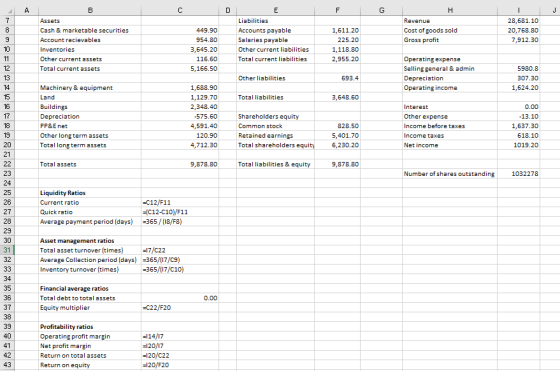Click 'Income before taxes' label

coord(434,126)
